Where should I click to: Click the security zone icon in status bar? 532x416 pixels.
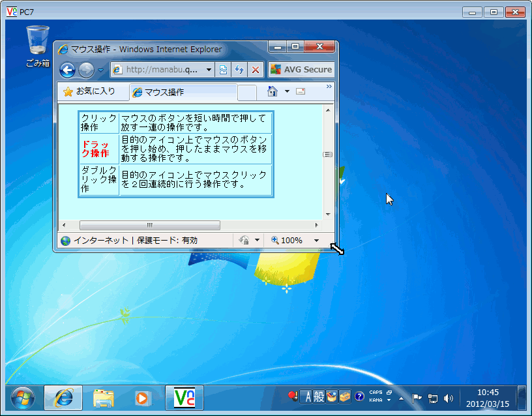(x=65, y=241)
